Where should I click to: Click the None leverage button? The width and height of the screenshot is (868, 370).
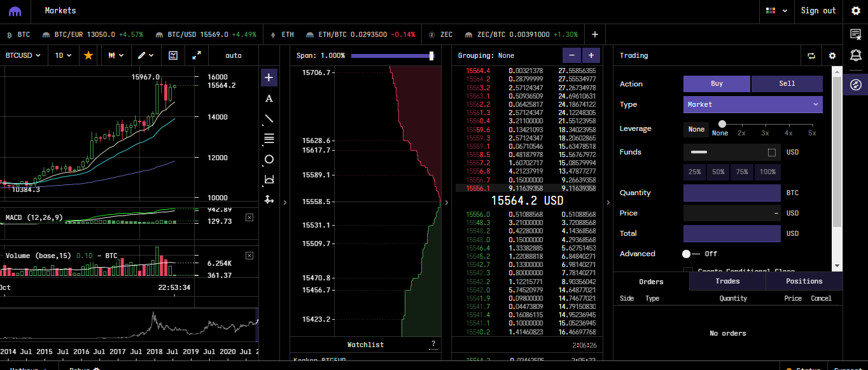[696, 129]
